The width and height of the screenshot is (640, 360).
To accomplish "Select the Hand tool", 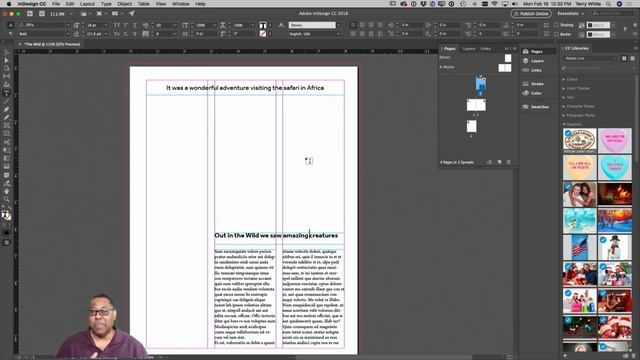I will tap(6, 191).
